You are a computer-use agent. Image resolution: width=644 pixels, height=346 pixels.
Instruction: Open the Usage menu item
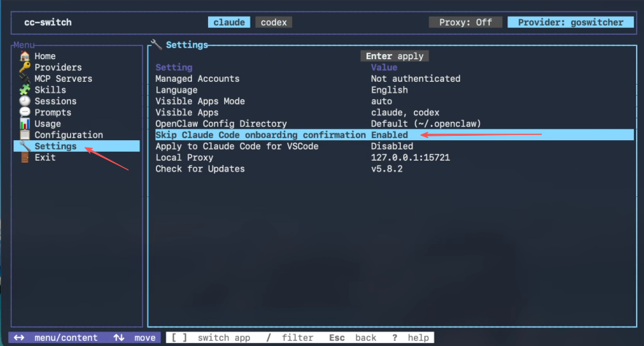tap(47, 123)
